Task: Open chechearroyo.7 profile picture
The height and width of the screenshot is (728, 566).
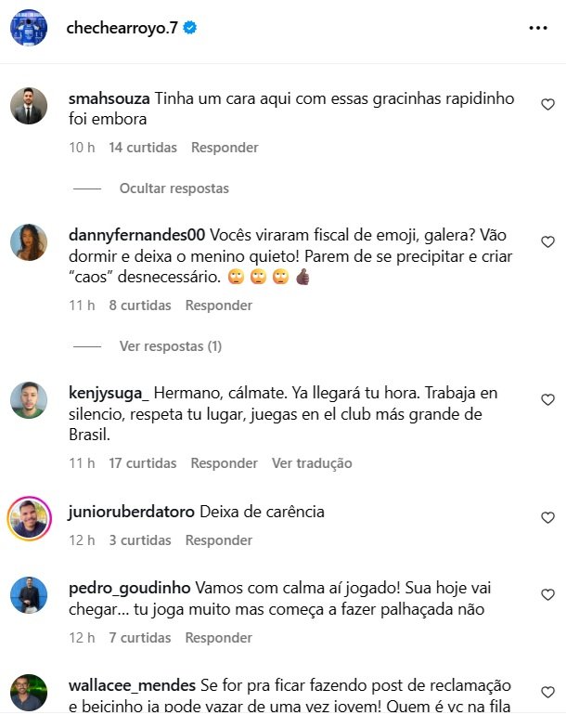Action: click(29, 28)
